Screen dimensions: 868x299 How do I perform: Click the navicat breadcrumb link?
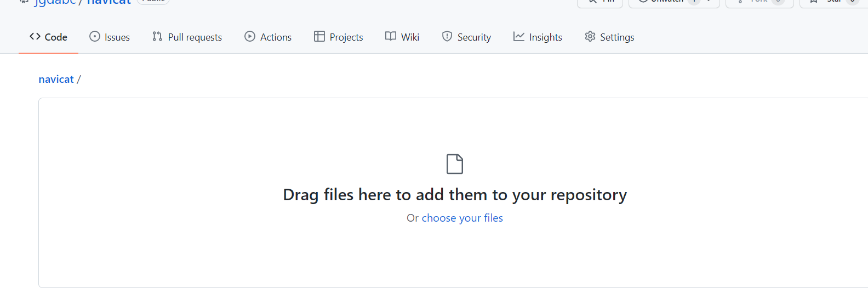56,79
